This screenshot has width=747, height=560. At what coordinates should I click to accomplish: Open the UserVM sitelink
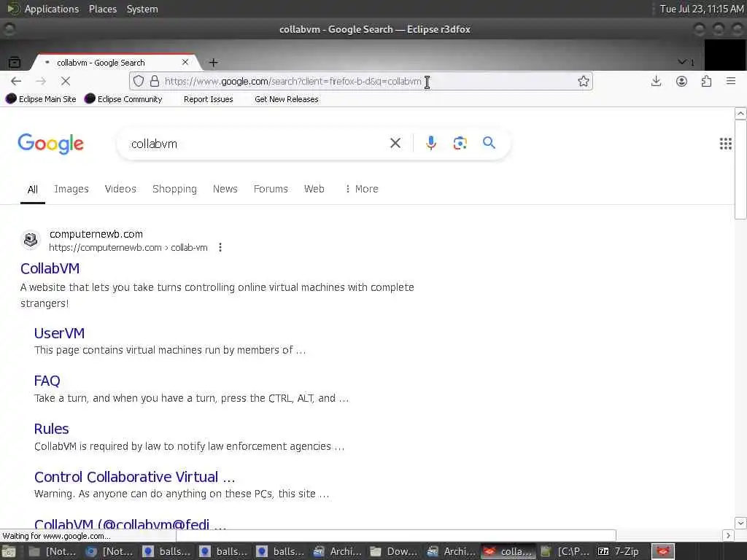(60, 333)
